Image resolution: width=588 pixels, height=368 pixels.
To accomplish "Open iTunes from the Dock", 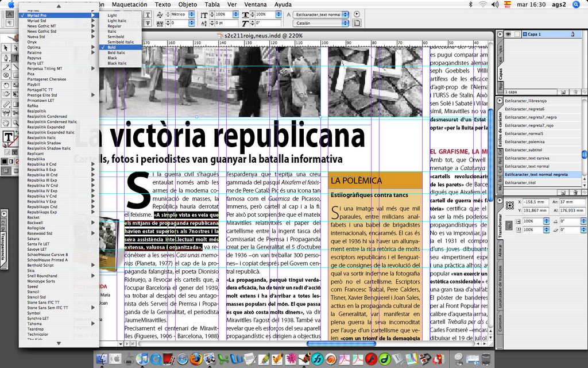I will coord(142,359).
